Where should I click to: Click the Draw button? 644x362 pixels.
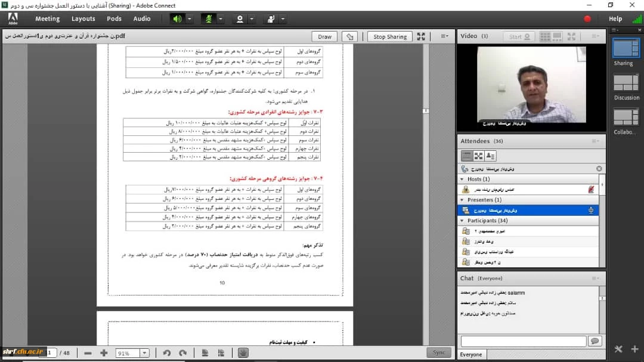point(325,36)
